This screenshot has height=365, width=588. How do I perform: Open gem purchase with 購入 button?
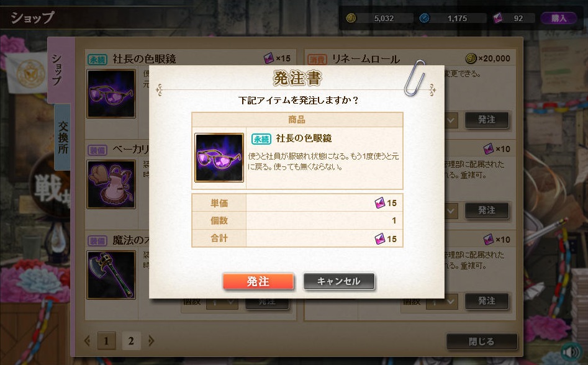[x=558, y=18]
